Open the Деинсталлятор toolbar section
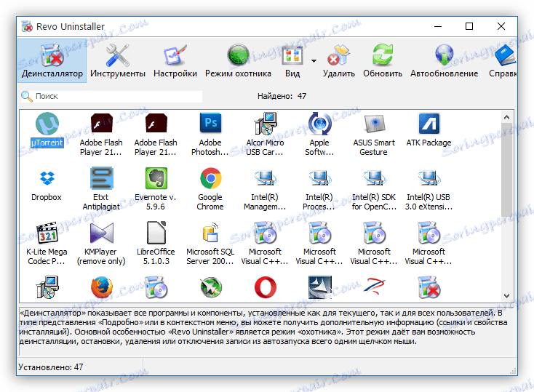The width and height of the screenshot is (534, 392). pos(52,60)
